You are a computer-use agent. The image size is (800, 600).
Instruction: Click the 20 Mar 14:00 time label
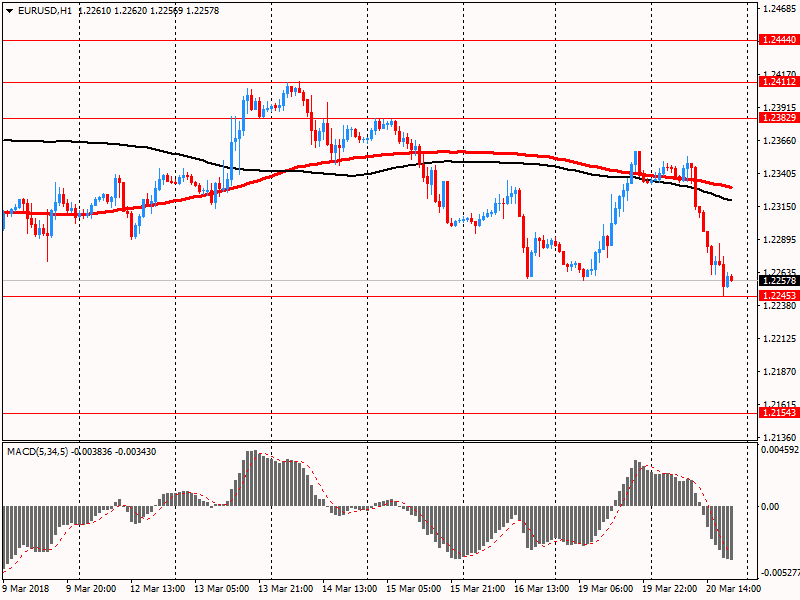(732, 590)
